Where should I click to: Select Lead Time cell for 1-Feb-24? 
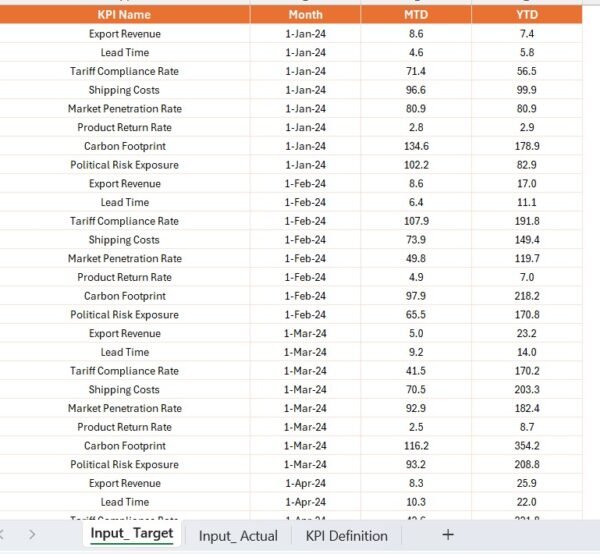point(125,202)
